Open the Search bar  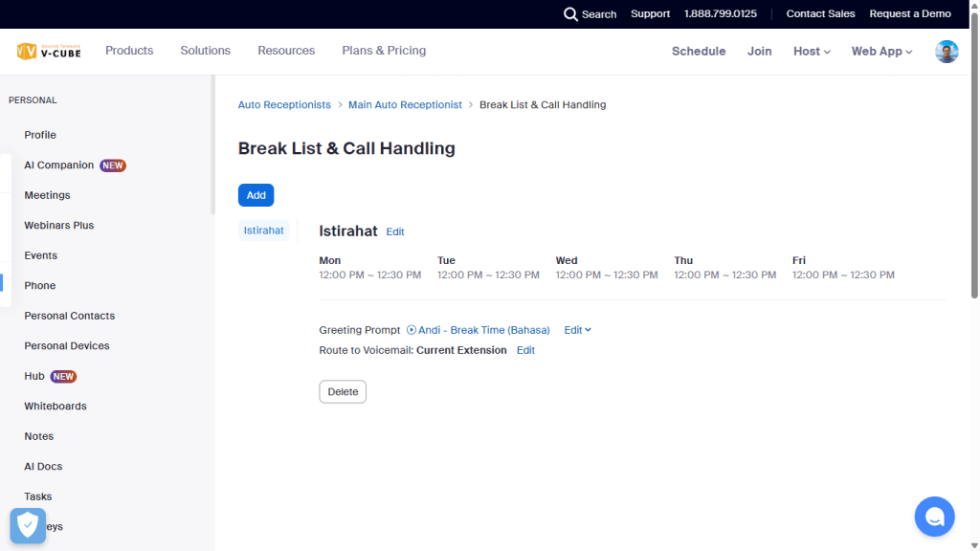pyautogui.click(x=590, y=13)
